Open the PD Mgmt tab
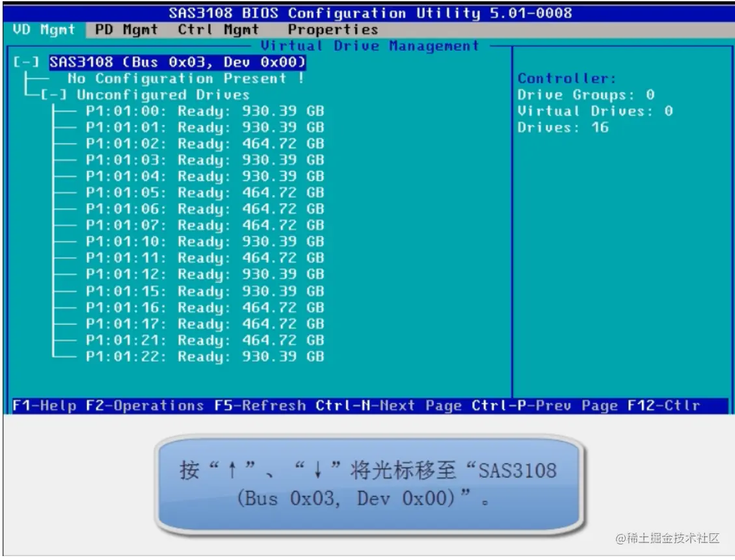Screen dimensions: 735x560 [x=126, y=29]
